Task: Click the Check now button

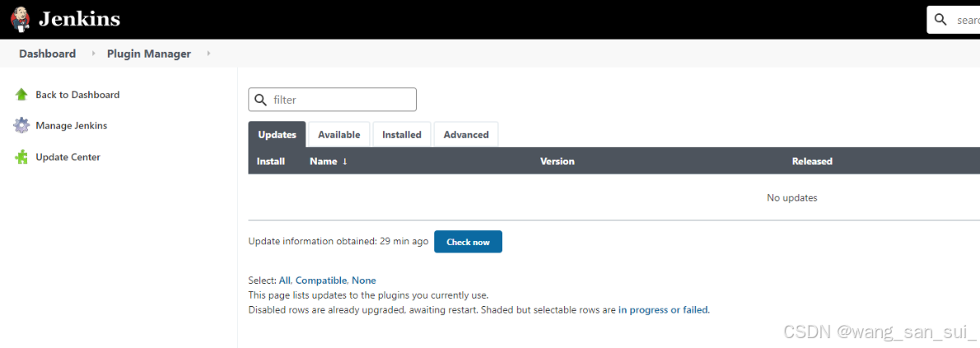Action: pos(468,242)
